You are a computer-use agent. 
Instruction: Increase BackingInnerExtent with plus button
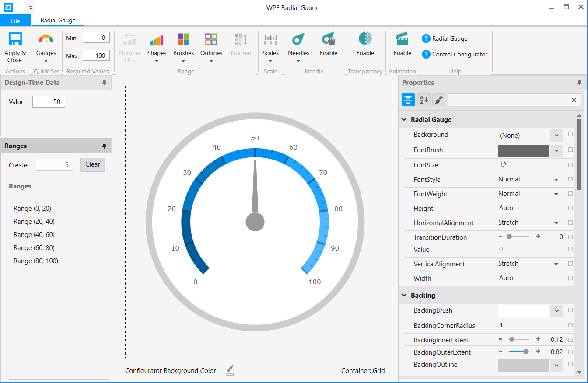pos(538,339)
